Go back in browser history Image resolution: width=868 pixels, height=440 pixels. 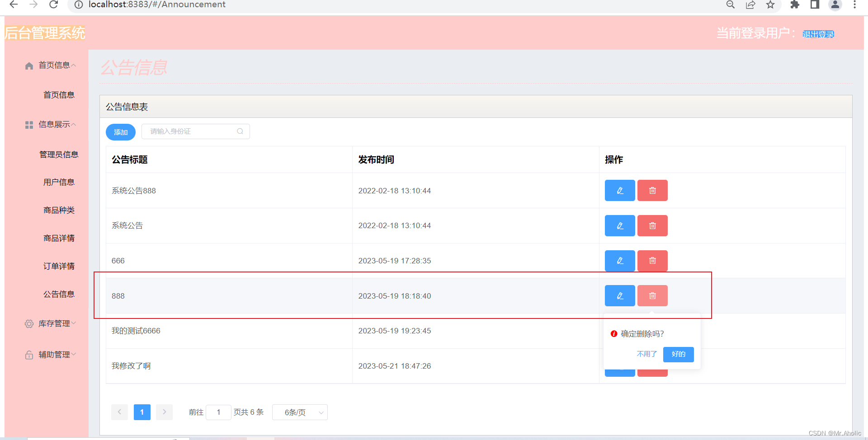click(14, 5)
